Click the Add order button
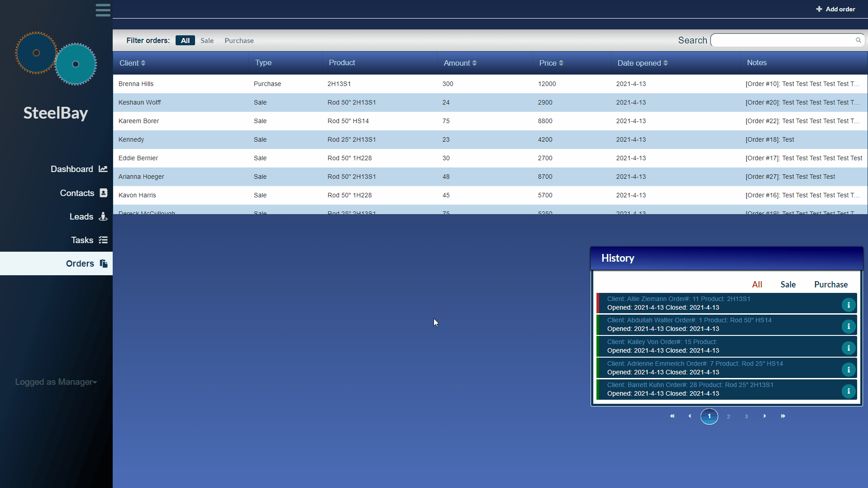This screenshot has width=868, height=488. (x=835, y=9)
